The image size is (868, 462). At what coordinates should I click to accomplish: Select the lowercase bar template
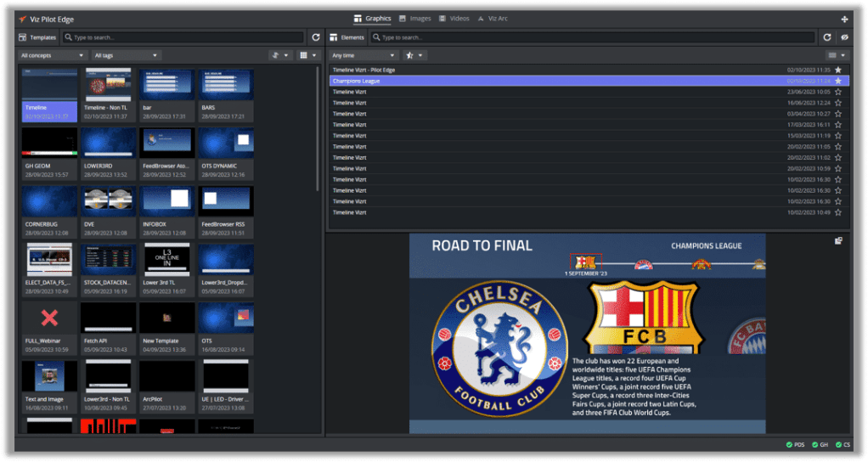click(166, 94)
